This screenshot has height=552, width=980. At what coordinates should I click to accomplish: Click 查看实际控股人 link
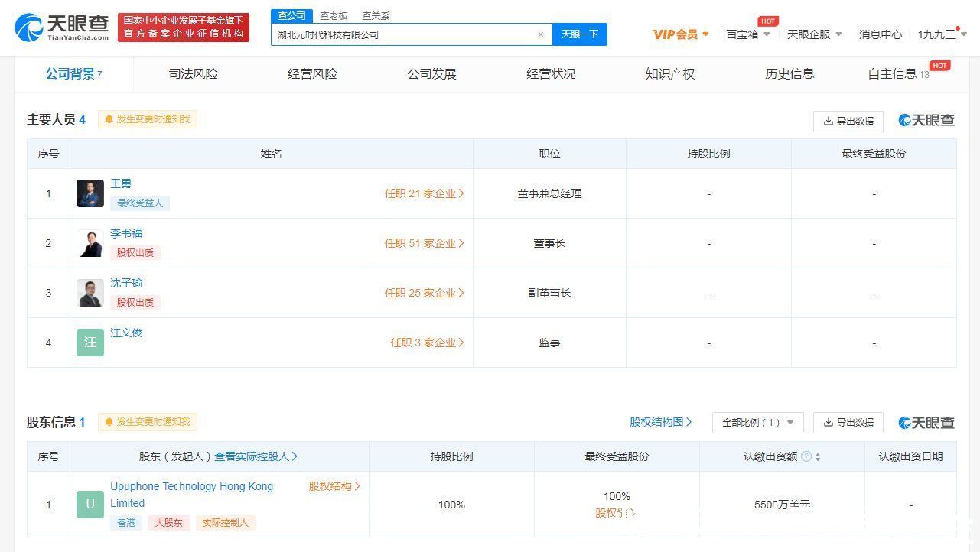coord(256,456)
